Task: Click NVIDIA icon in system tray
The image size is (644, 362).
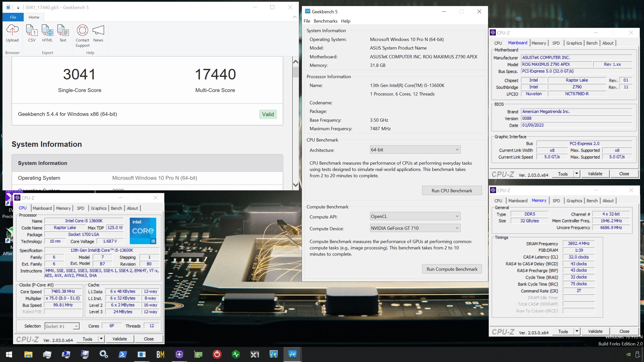Action: click(x=628, y=355)
